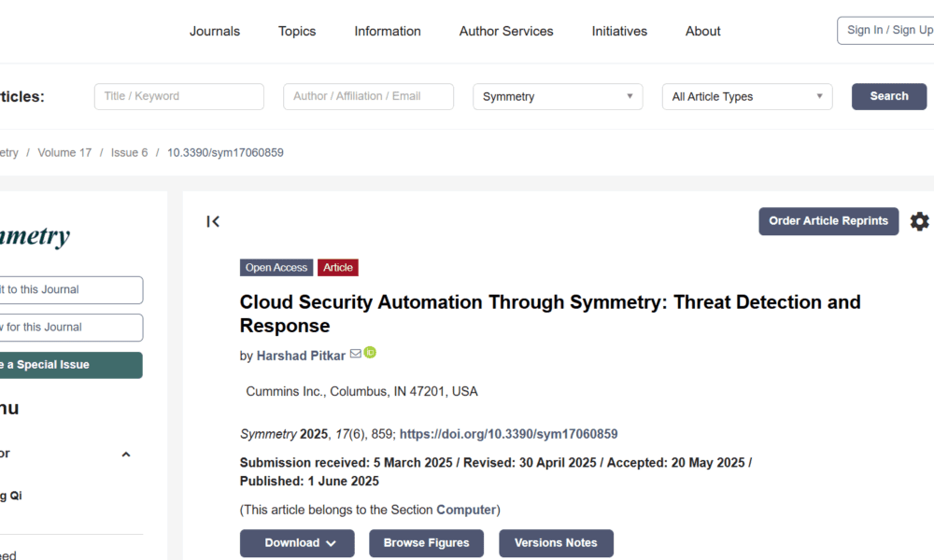
Task: Expand the Download button menu
Action: pos(297,543)
